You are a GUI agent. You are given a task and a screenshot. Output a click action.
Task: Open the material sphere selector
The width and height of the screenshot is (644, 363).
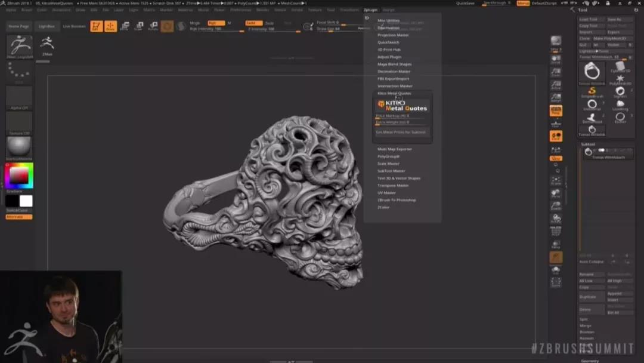click(19, 148)
